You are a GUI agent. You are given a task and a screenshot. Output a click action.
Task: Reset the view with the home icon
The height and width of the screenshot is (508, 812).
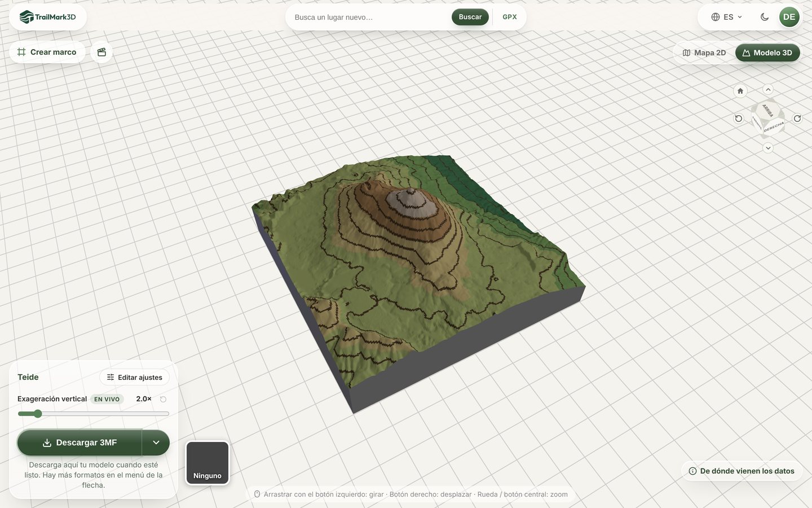(740, 91)
